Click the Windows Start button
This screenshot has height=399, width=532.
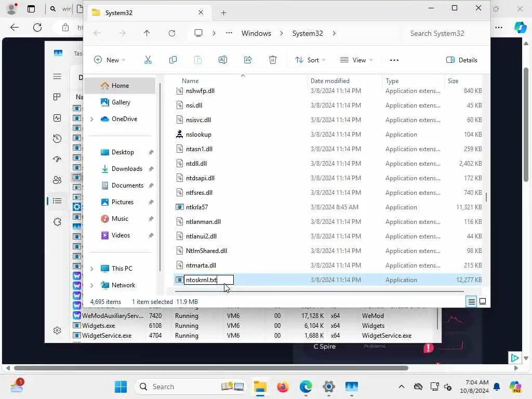(121, 387)
